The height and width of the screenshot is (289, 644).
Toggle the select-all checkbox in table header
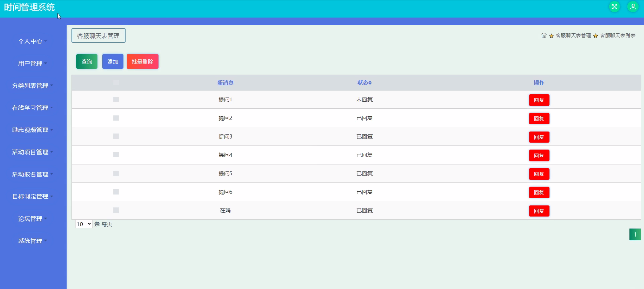click(116, 83)
